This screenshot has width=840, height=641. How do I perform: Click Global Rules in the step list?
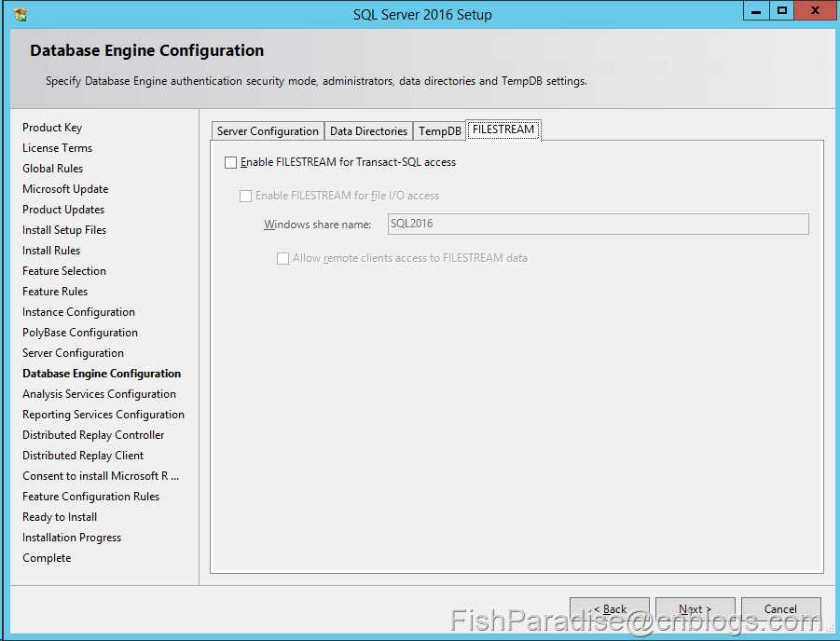click(x=52, y=168)
